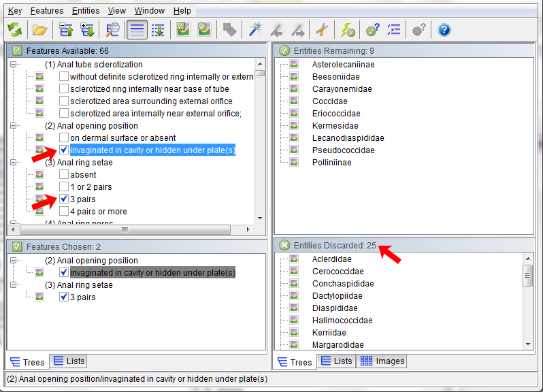Click the expand all tree icon
The height and width of the screenshot is (392, 543).
click(x=87, y=30)
